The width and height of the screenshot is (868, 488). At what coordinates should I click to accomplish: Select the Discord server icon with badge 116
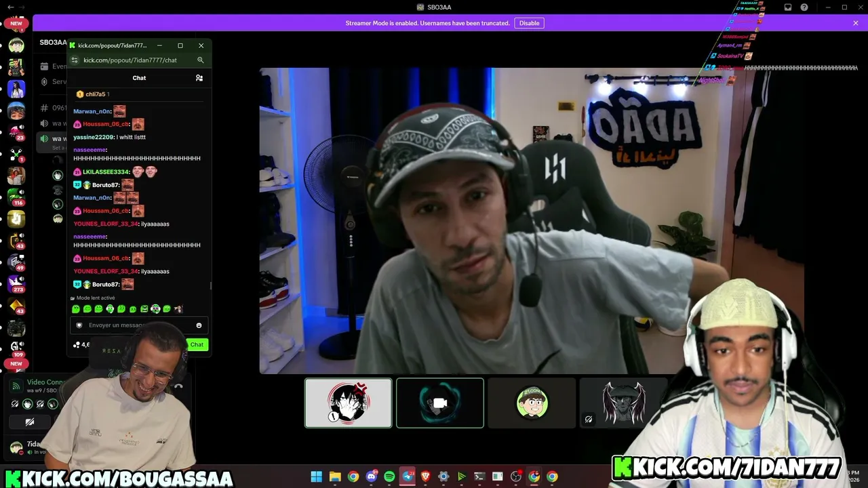[x=16, y=197]
